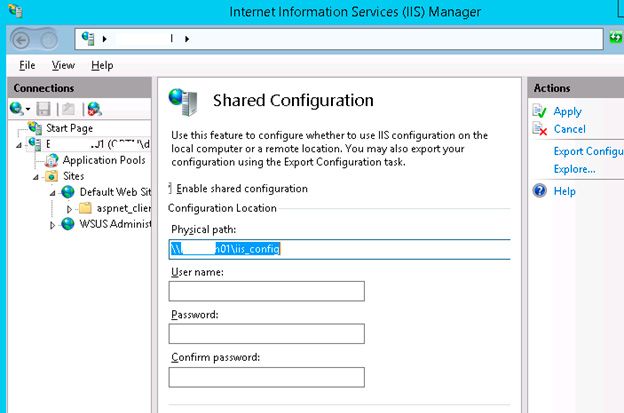Open the Help menu
Image resolution: width=624 pixels, height=413 pixels.
pos(102,65)
